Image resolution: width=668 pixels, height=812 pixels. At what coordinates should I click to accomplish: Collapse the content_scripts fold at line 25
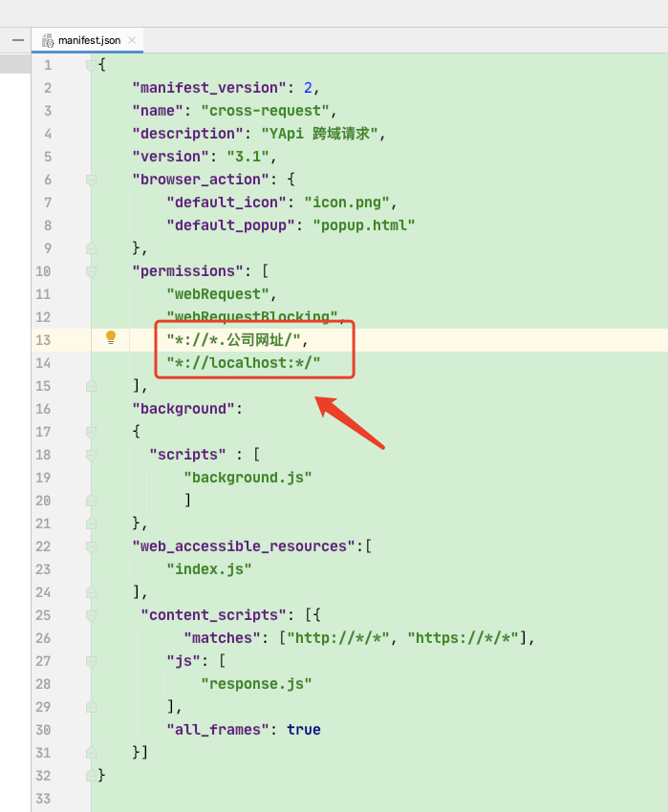[91, 615]
